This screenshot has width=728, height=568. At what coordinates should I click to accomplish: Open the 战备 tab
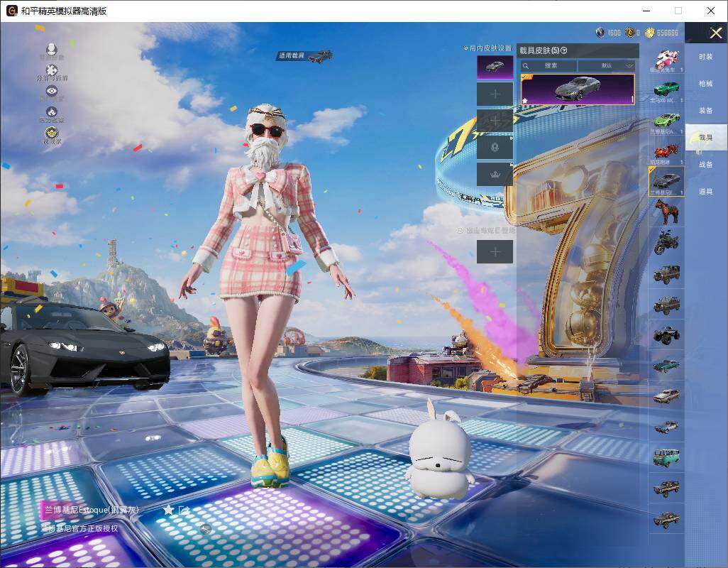coord(706,165)
